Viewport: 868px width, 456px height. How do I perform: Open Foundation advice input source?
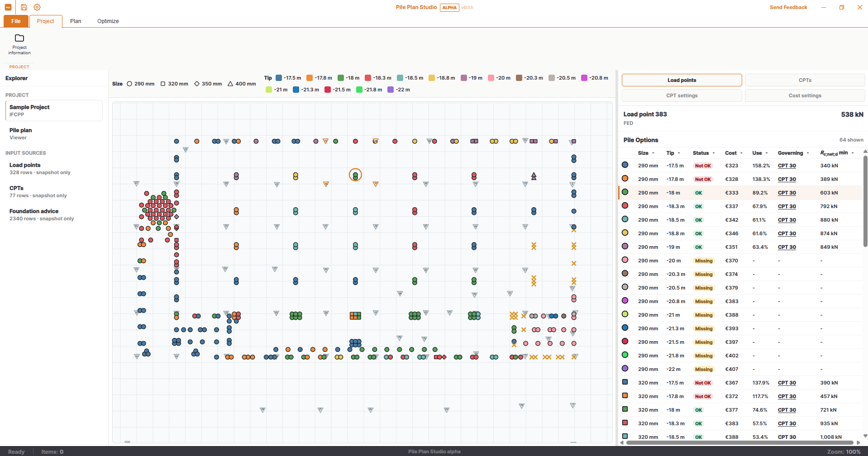pyautogui.click(x=54, y=214)
